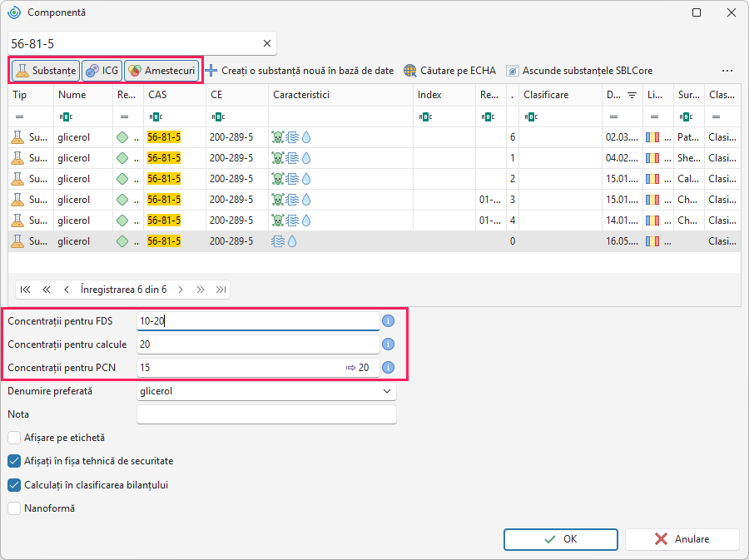749x560 pixels.
Task: Click the skull hazard icon in row numbered 1
Action: pyautogui.click(x=277, y=158)
